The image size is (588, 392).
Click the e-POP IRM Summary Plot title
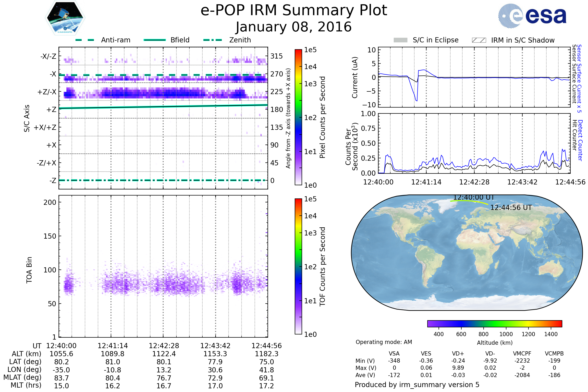(294, 11)
